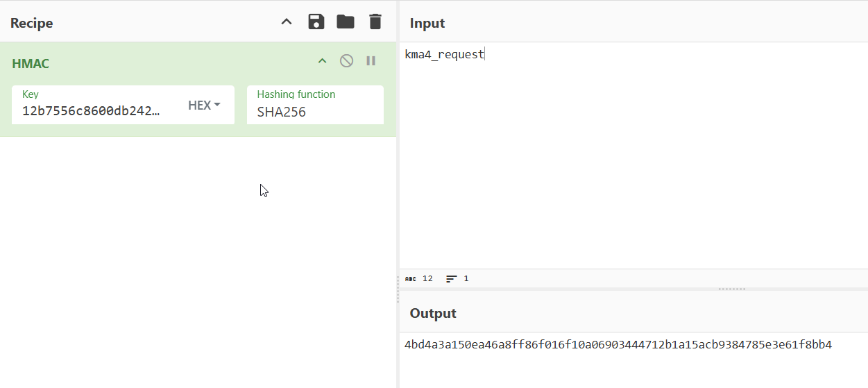Click the Input header title
The width and height of the screenshot is (868, 388).
[427, 23]
